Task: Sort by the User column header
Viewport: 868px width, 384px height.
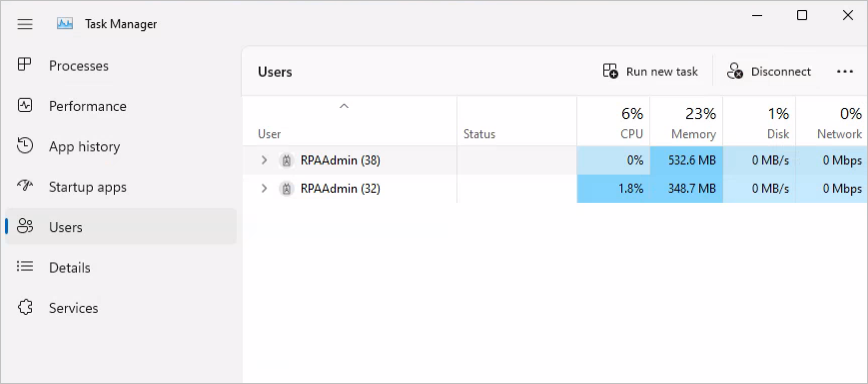Action: pyautogui.click(x=350, y=121)
